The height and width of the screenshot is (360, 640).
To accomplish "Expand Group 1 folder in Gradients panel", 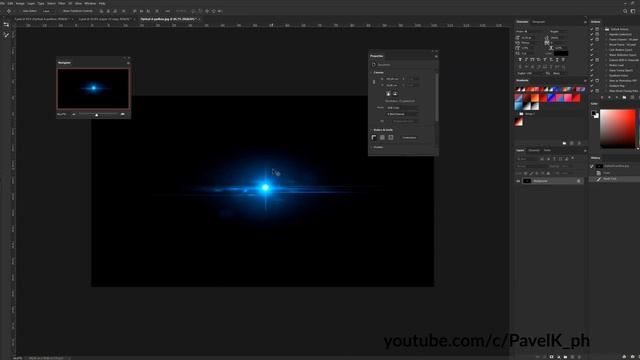I will click(517, 114).
